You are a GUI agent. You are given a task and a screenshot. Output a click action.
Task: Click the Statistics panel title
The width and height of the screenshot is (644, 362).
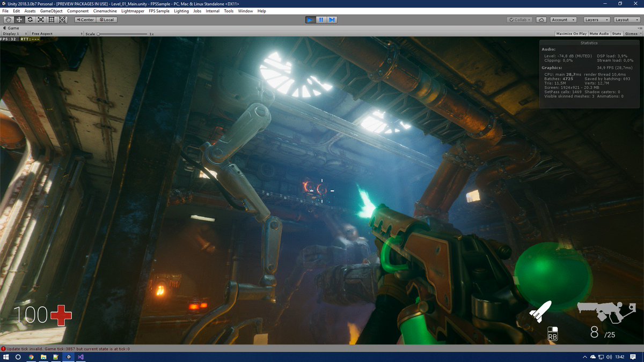[x=589, y=43]
